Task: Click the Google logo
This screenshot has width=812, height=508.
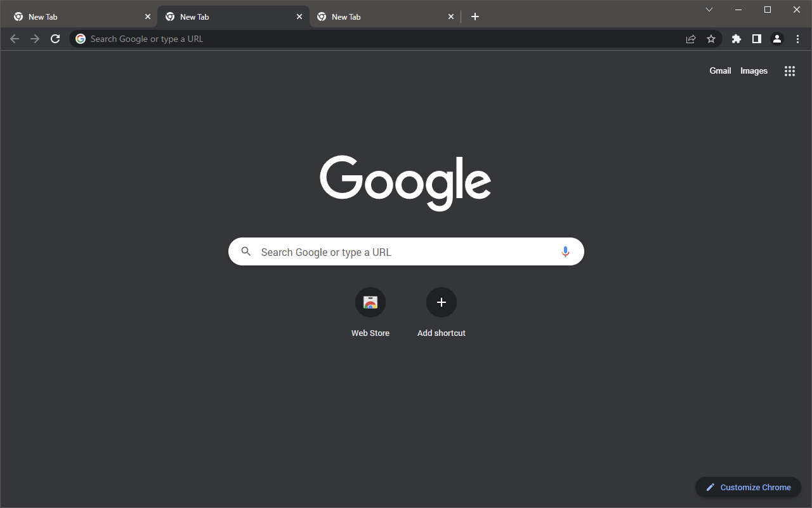Action: click(x=405, y=183)
